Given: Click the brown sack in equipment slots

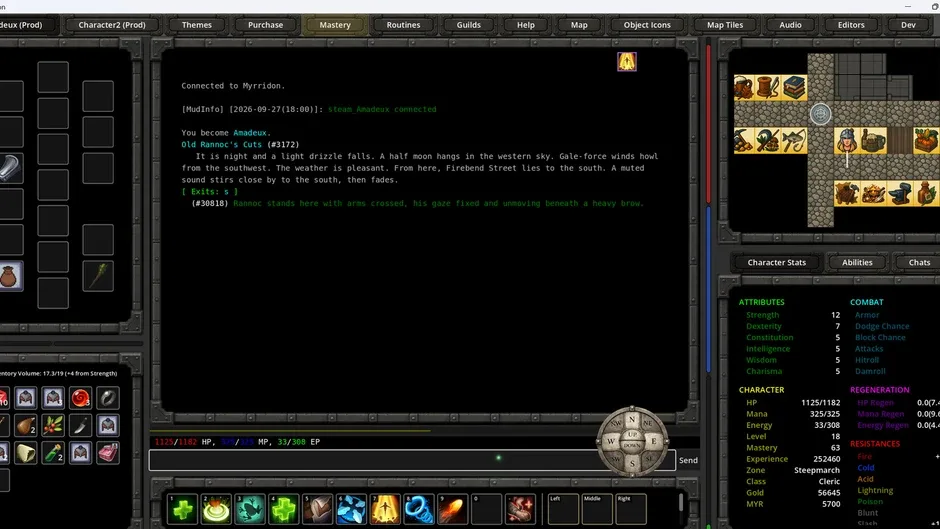Looking at the screenshot, I should click(10, 276).
